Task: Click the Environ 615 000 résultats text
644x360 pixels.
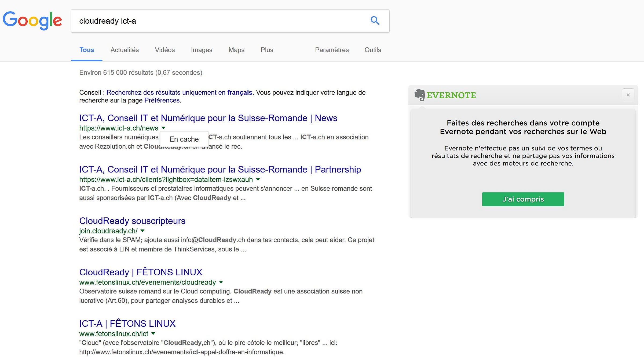Action: (141, 73)
